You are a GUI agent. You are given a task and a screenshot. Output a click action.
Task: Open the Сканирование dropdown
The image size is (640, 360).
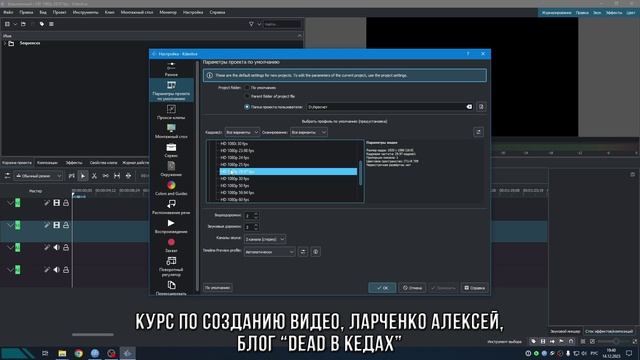(x=309, y=132)
